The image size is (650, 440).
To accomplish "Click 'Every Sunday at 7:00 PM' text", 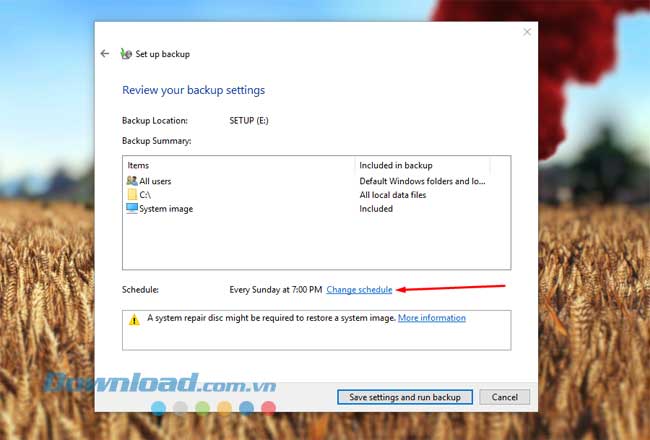I will (x=276, y=289).
